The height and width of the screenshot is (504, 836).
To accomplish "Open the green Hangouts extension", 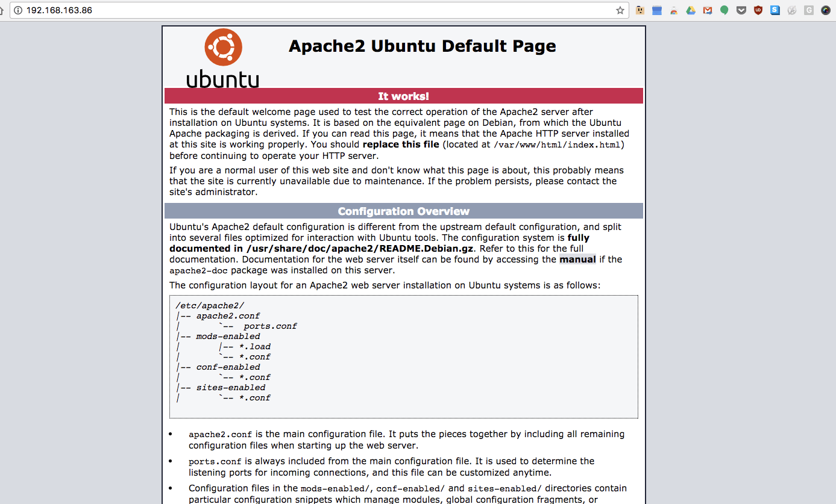I will pos(724,10).
